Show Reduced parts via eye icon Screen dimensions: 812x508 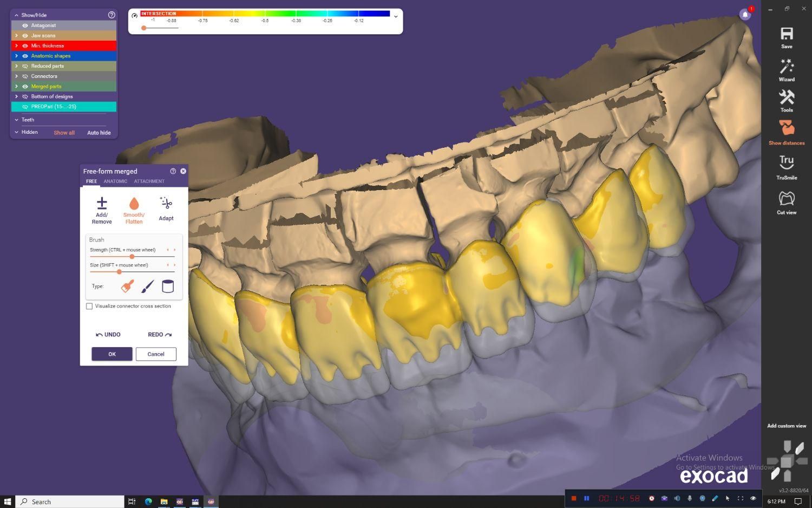25,66
